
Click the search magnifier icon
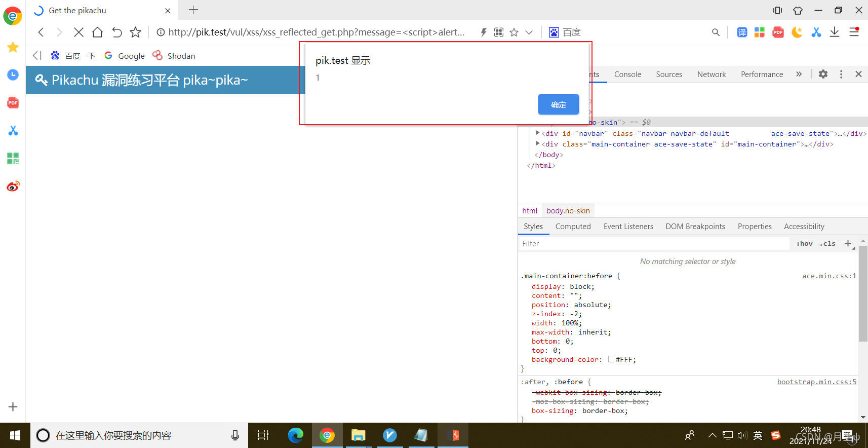pos(716,32)
